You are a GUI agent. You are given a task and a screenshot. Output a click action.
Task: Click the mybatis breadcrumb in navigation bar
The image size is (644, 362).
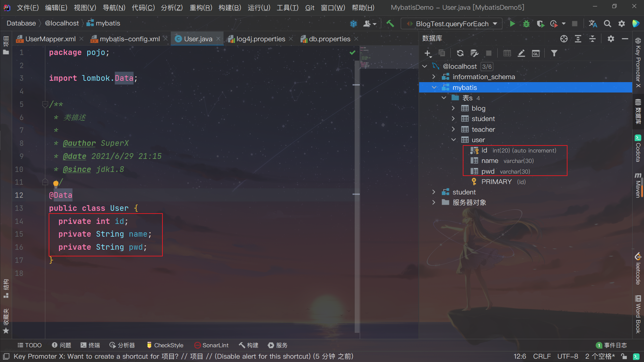point(103,23)
